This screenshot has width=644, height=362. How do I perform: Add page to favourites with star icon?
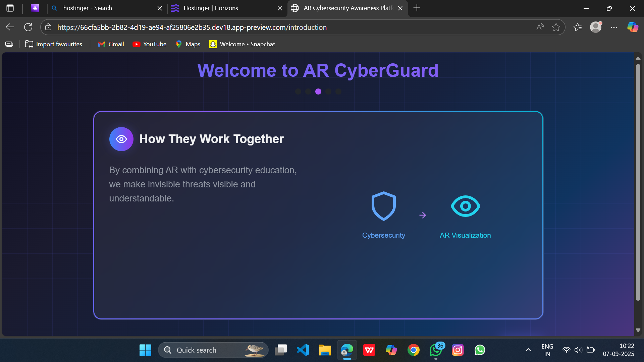tap(556, 27)
